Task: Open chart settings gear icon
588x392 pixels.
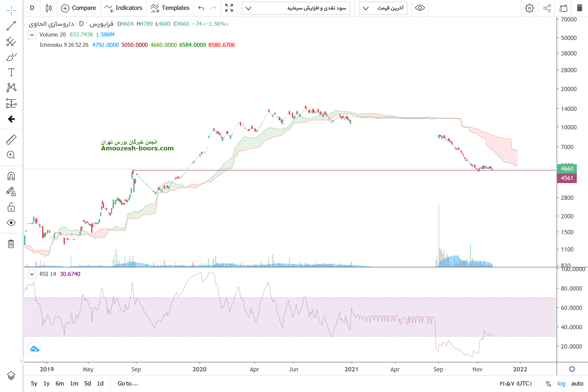Action: [529, 8]
